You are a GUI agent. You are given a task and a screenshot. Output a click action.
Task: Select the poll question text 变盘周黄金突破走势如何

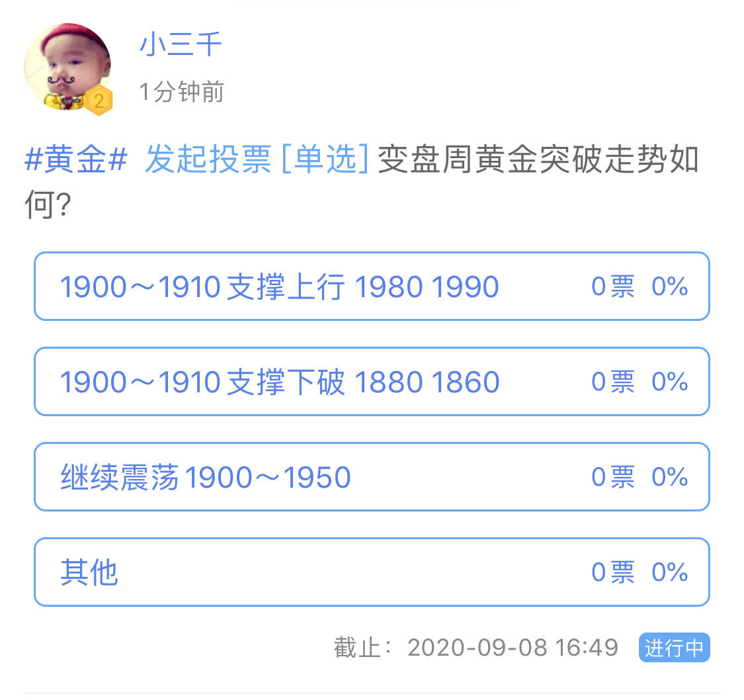point(362,182)
